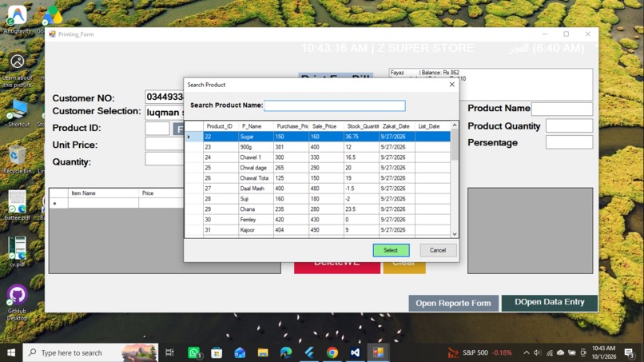
Task: Open Task View on the taskbar
Action: [169, 352]
